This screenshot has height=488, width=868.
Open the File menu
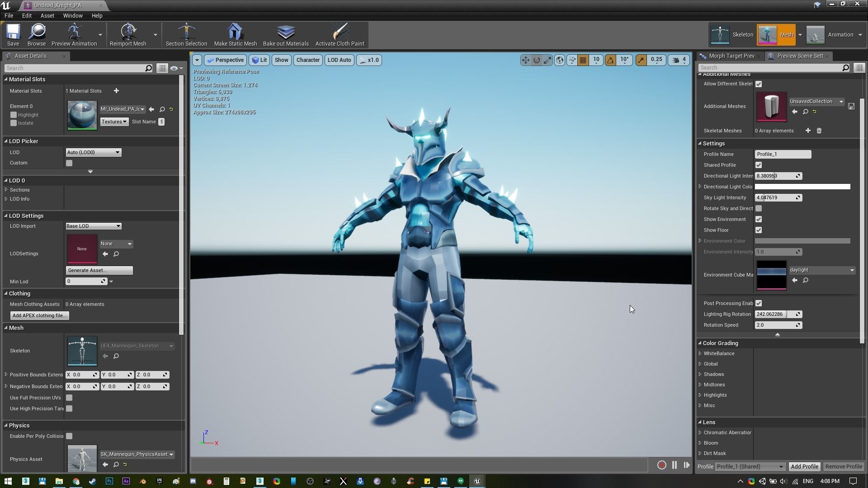9,15
